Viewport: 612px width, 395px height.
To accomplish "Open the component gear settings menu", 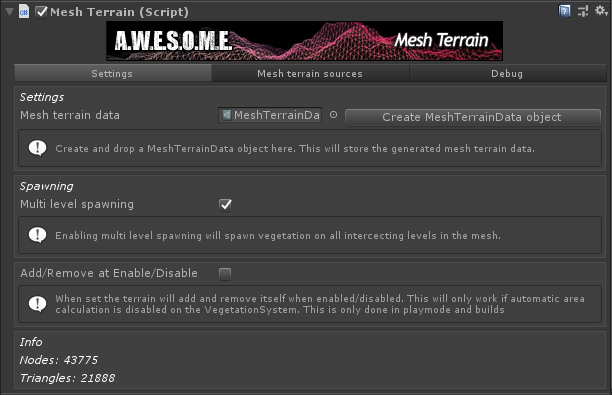I will [x=601, y=11].
